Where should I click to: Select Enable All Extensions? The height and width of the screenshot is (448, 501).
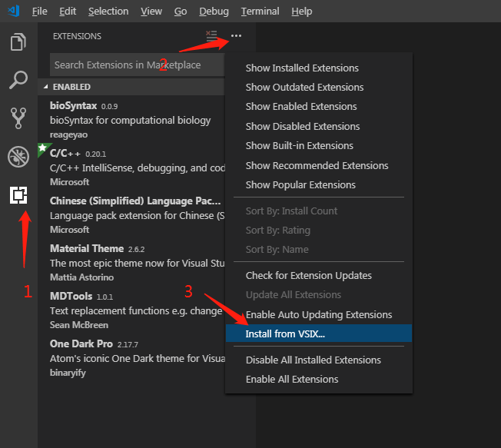coord(319,380)
